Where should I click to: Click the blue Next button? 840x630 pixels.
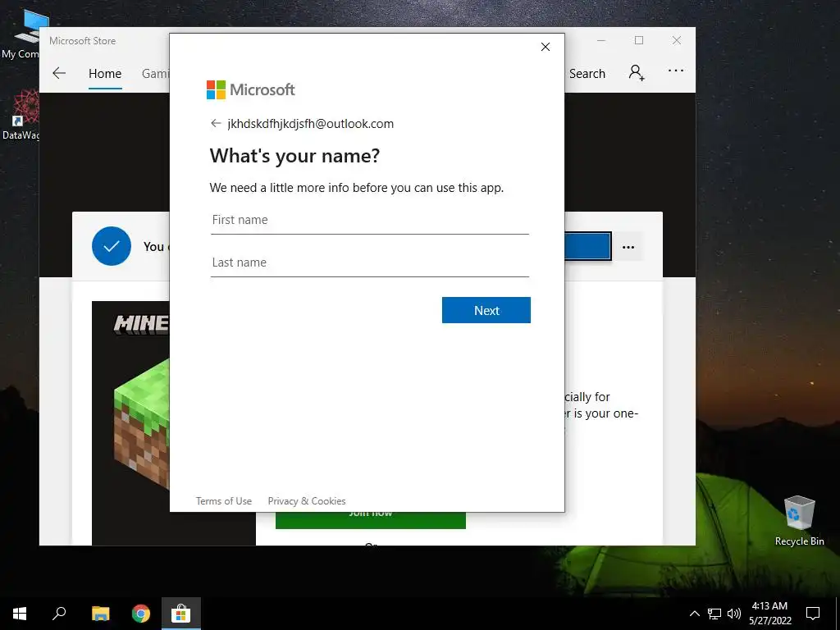point(486,310)
